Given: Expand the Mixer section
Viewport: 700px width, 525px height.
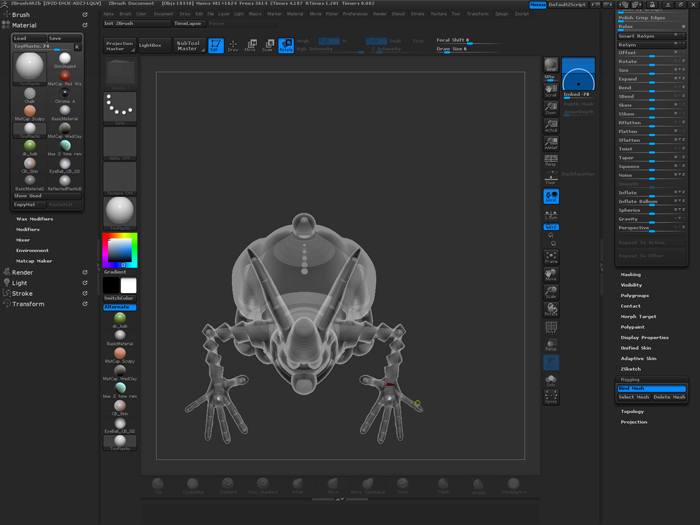Looking at the screenshot, I should coord(23,240).
